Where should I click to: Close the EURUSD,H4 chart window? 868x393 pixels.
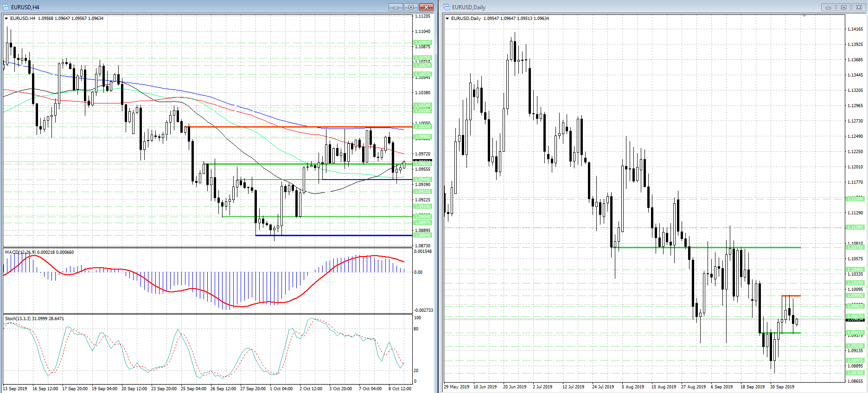point(426,7)
